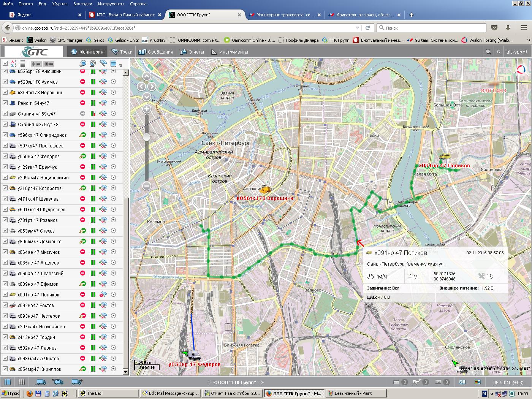This screenshot has width=532, height=399.
Task: Open the column settings dropdown in the units header
Action: (x=114, y=64)
